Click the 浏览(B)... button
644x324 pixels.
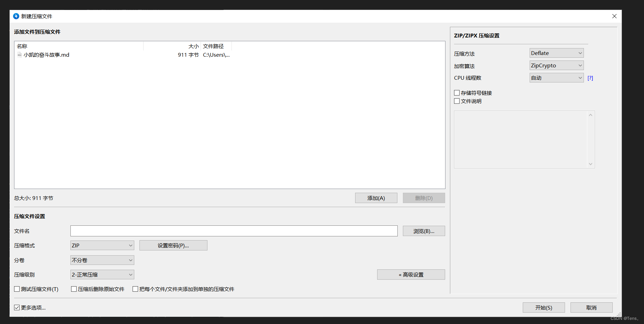pos(424,231)
